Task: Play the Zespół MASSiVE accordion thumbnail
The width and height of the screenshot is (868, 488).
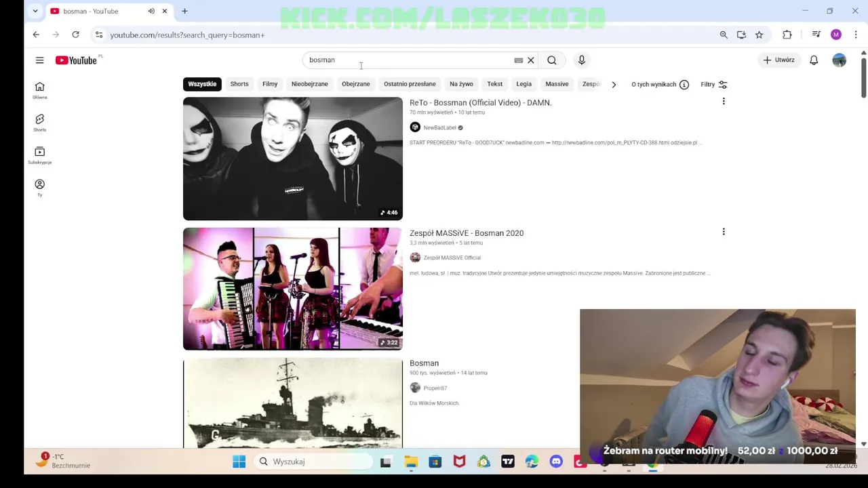Action: (x=293, y=289)
